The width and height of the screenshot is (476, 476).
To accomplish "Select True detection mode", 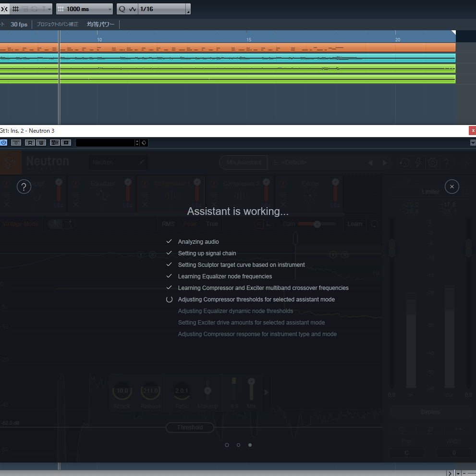I will [x=212, y=224].
